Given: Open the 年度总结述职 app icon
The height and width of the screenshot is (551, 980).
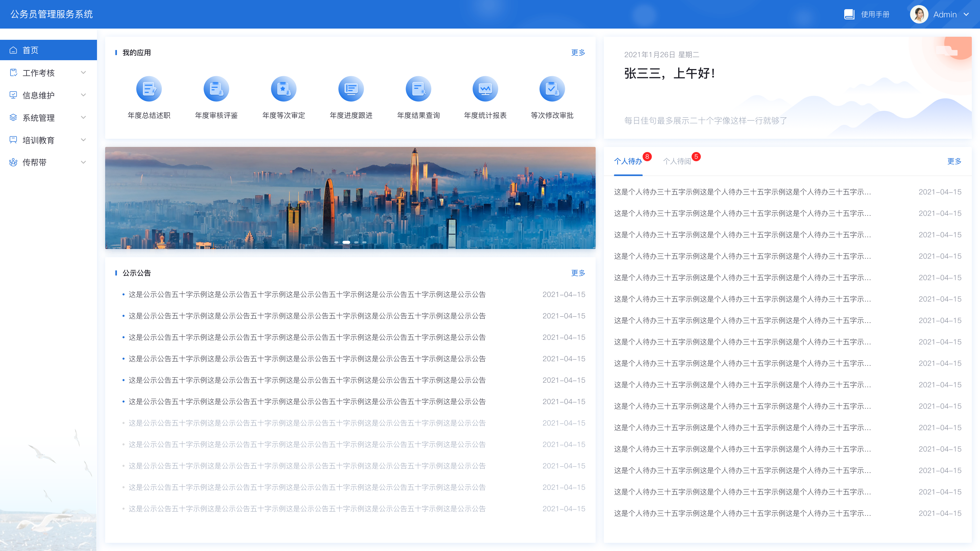Looking at the screenshot, I should [x=149, y=89].
